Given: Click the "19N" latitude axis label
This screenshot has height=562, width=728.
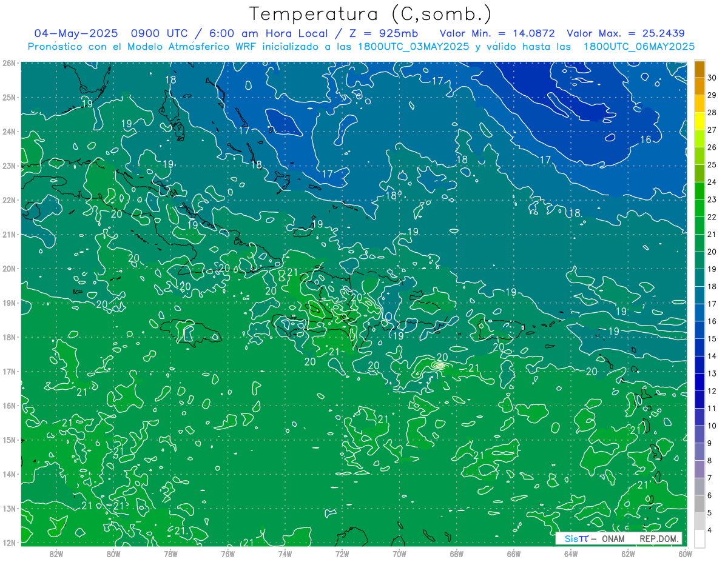Looking at the screenshot, I should coord(9,303).
